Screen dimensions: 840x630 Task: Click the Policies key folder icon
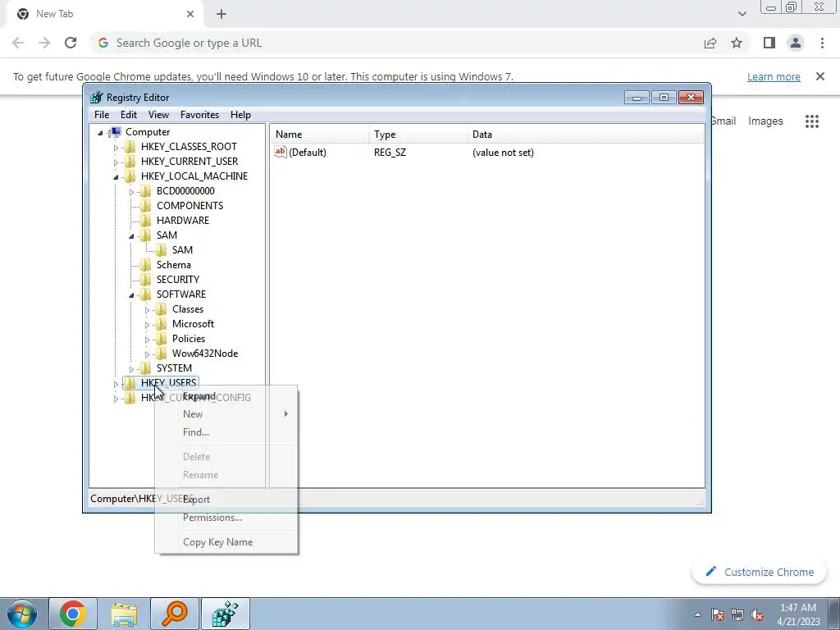pyautogui.click(x=162, y=339)
